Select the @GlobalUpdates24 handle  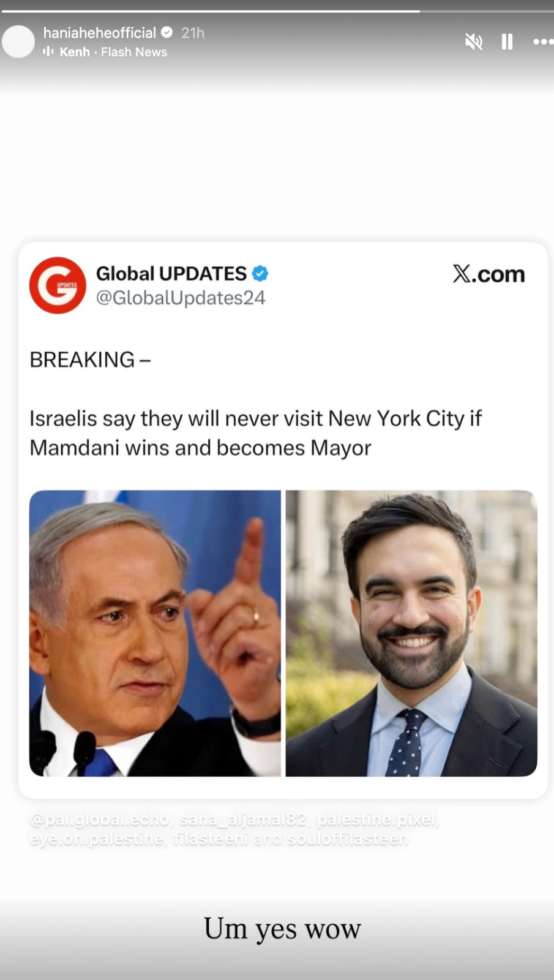181,298
